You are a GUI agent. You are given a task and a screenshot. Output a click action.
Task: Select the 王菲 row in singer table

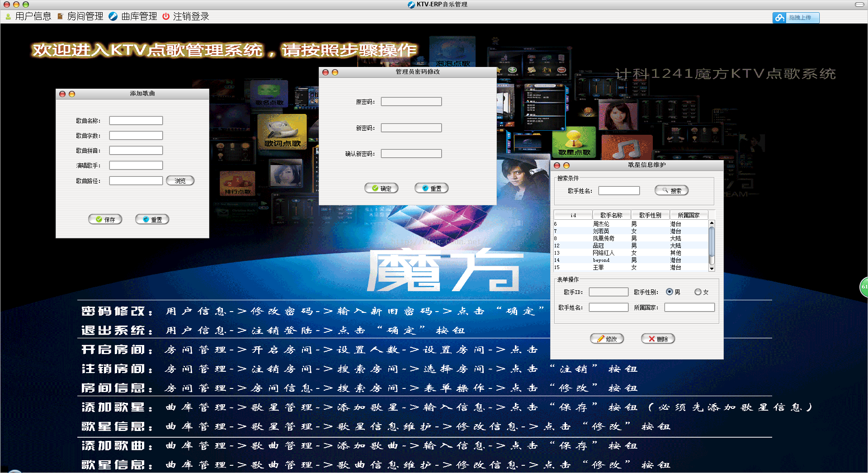(631, 267)
